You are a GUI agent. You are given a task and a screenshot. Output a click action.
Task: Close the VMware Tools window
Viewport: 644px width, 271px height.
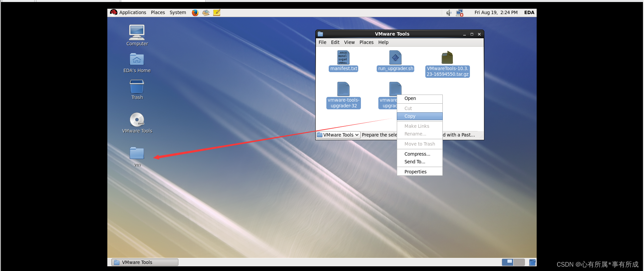click(x=479, y=34)
